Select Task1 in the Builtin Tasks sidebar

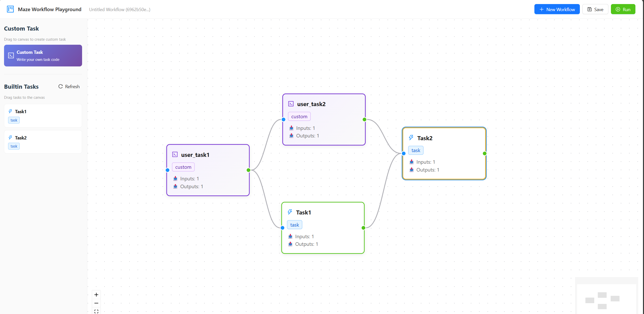[x=43, y=115]
